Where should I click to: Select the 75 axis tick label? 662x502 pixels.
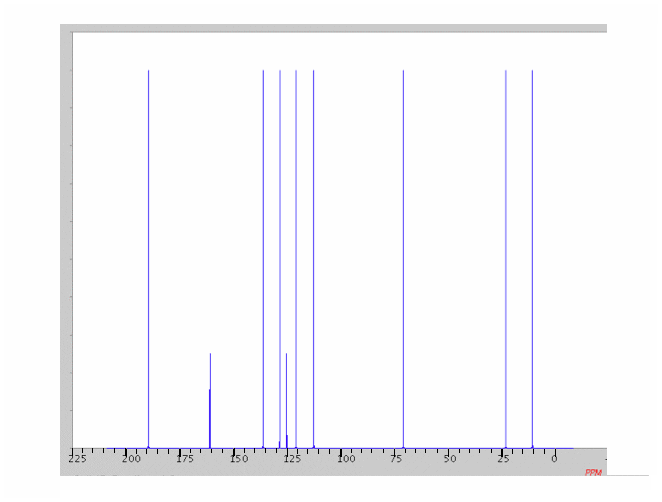pyautogui.click(x=397, y=459)
